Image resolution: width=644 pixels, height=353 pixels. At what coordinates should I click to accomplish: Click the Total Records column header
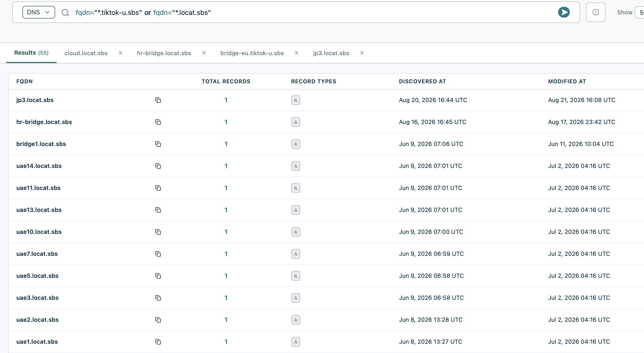click(226, 81)
